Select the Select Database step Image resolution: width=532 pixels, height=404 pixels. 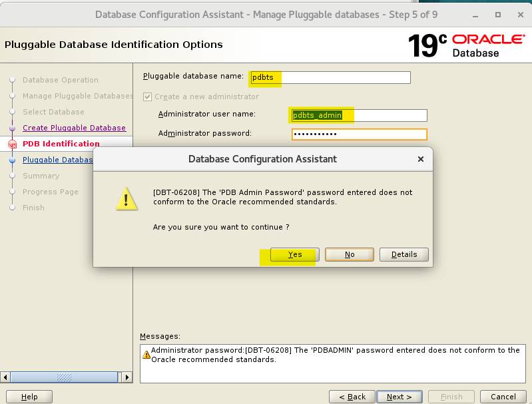(x=53, y=112)
